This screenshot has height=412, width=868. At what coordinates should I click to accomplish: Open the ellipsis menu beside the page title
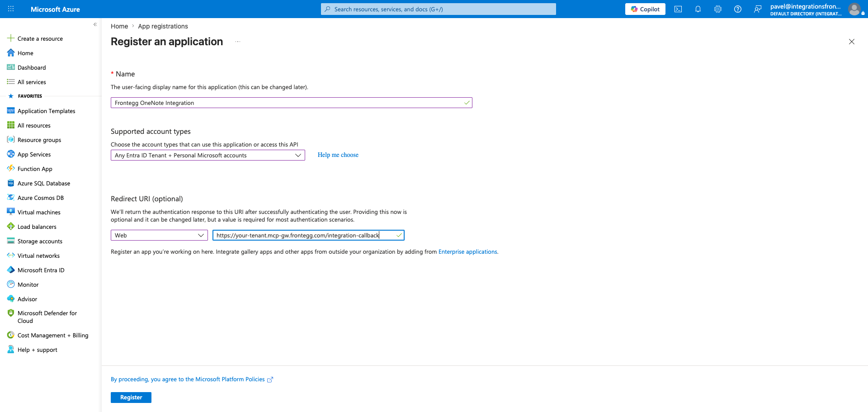pyautogui.click(x=238, y=42)
